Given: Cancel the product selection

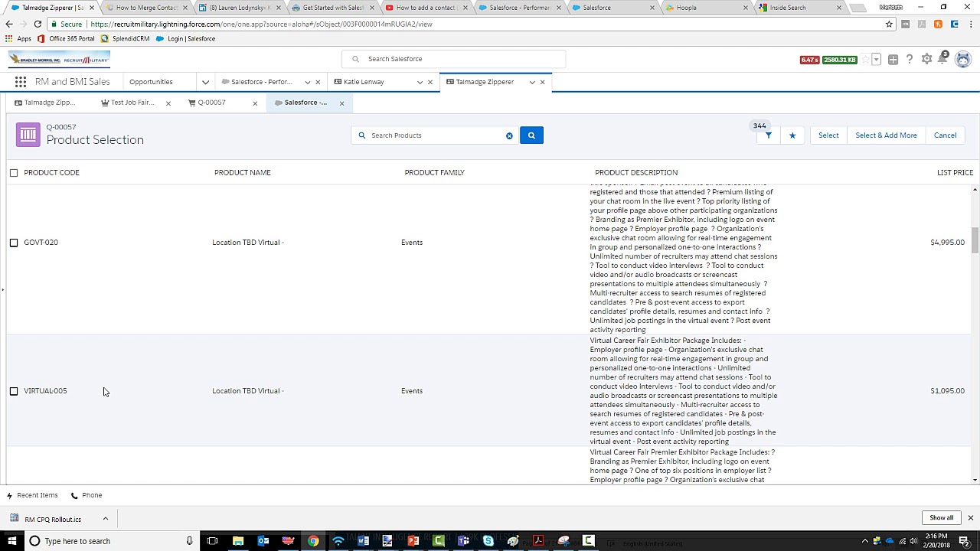Looking at the screenshot, I should tap(945, 135).
